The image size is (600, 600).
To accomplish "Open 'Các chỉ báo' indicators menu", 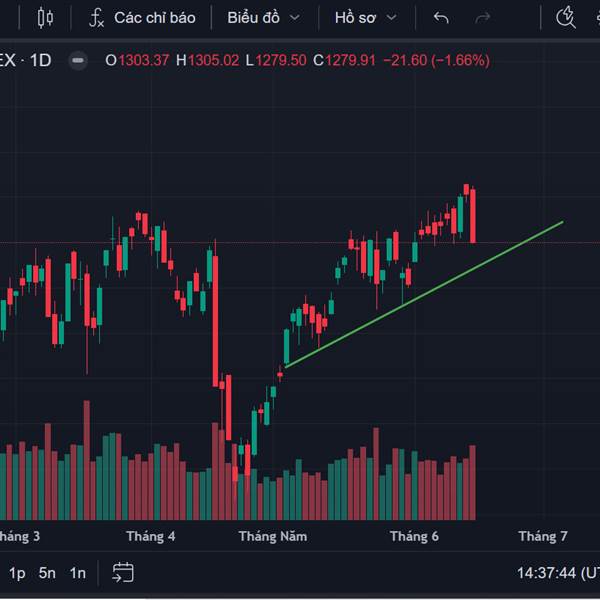I will click(155, 18).
